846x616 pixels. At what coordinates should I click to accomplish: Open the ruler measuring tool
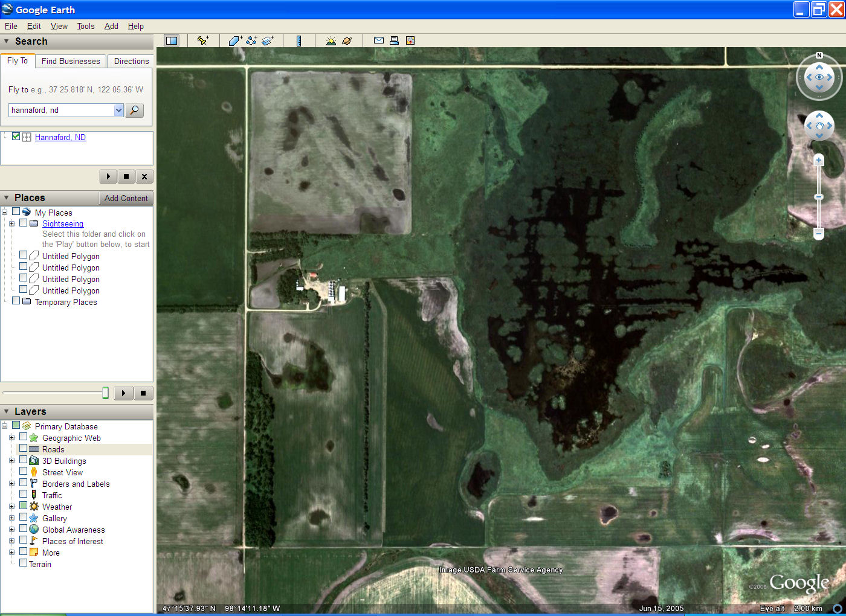click(299, 40)
